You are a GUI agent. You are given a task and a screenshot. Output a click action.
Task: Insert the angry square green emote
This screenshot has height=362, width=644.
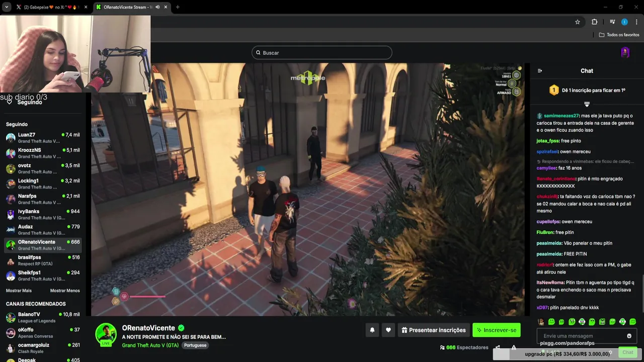coord(602,322)
